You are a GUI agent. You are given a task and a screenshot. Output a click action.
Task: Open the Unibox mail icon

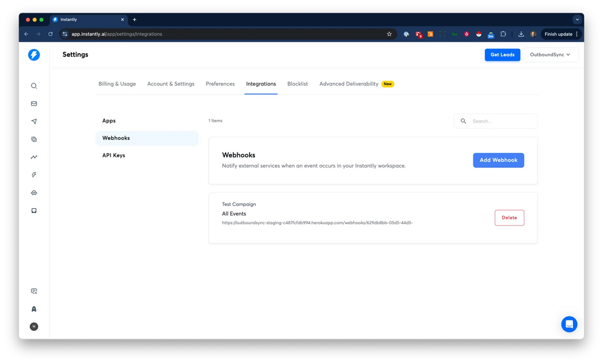pos(33,103)
